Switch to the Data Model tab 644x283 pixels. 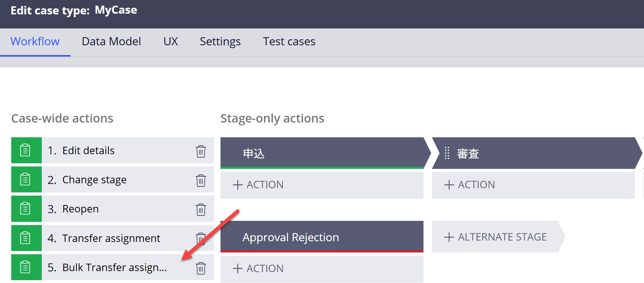[x=111, y=41]
